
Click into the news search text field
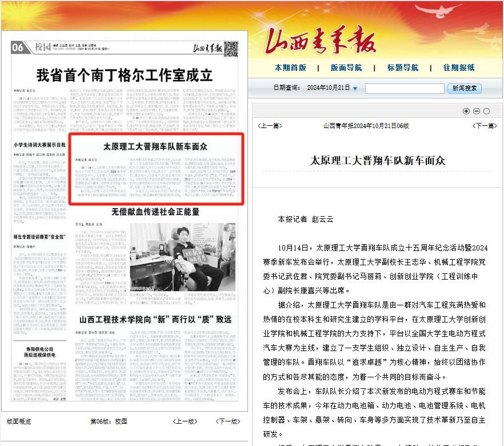click(404, 89)
